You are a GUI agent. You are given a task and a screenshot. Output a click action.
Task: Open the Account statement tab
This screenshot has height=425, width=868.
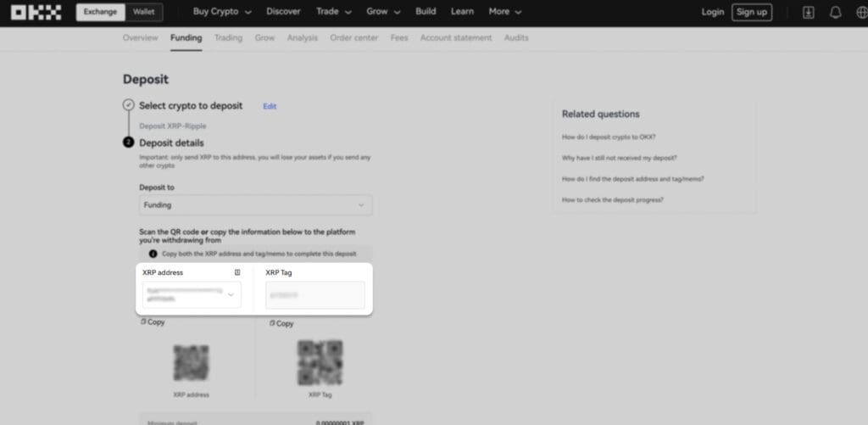coord(456,37)
